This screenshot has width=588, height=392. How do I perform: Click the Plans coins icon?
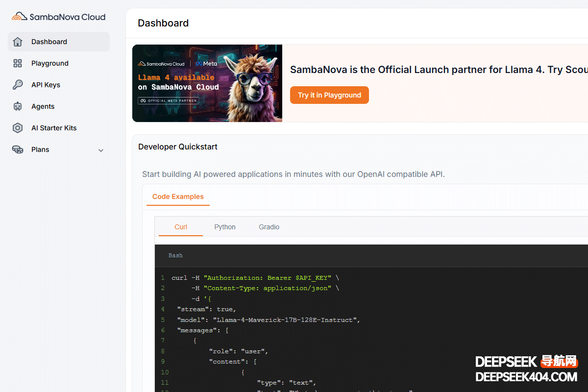(18, 149)
